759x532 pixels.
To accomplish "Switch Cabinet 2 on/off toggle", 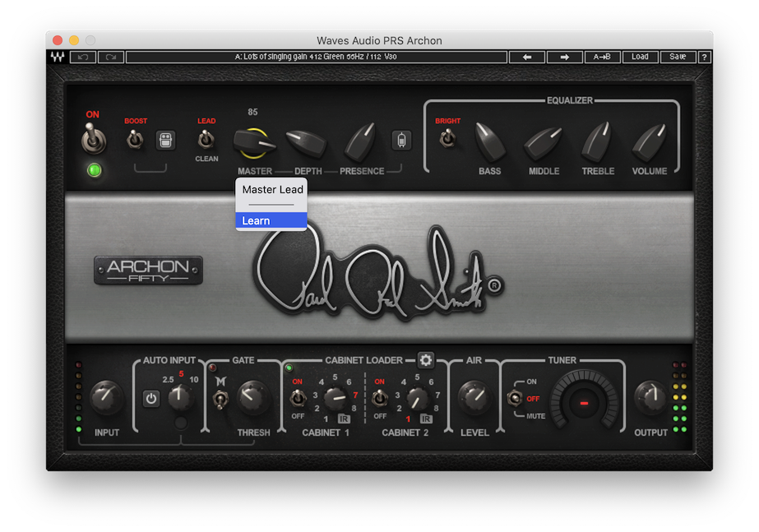I will [x=380, y=399].
